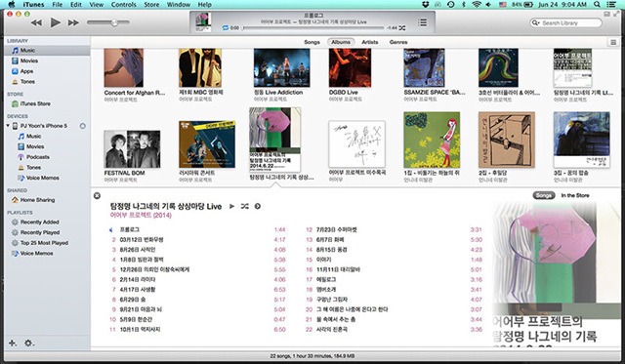Viewport: 625px width, 364px height.
Task: Switch to the Albums tab
Action: pos(341,42)
